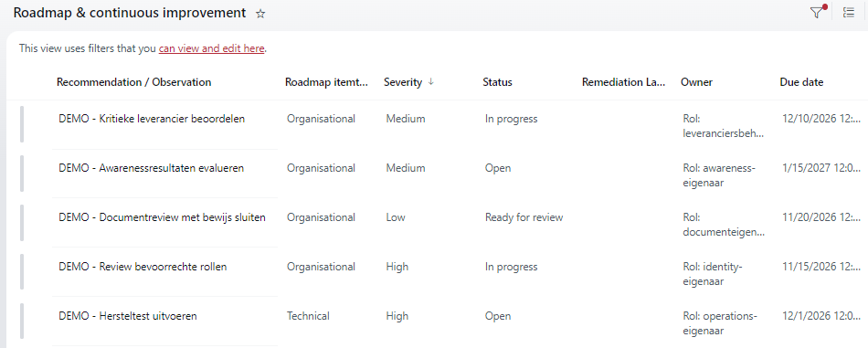Image resolution: width=868 pixels, height=348 pixels.
Task: Star the Roadmap & continuous improvement view
Action: click(260, 14)
